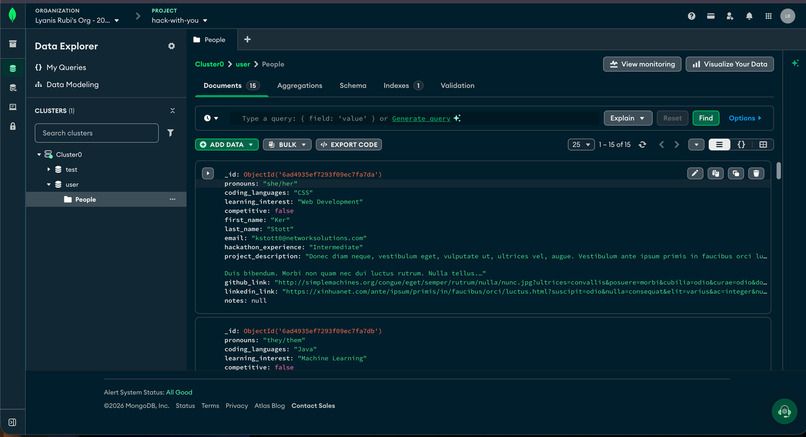The height and width of the screenshot is (437, 806).
Task: Click the Generate query link
Action: 421,119
